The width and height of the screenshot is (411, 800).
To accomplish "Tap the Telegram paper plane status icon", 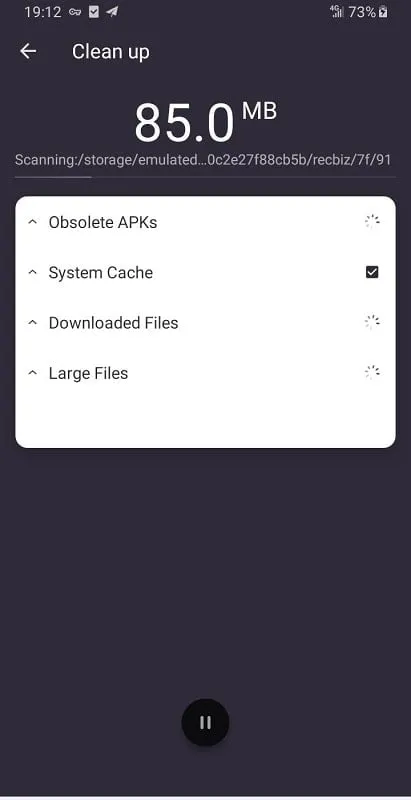I will point(112,12).
